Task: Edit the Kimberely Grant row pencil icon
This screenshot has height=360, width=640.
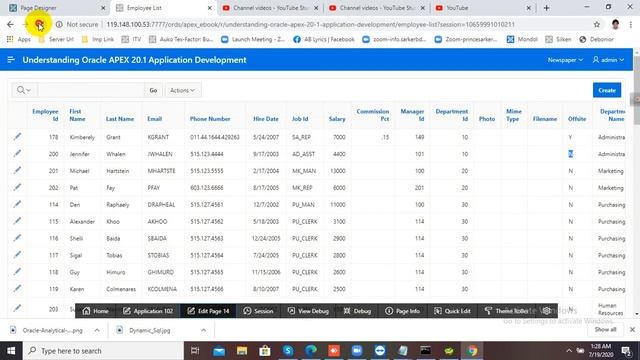Action: point(17,137)
